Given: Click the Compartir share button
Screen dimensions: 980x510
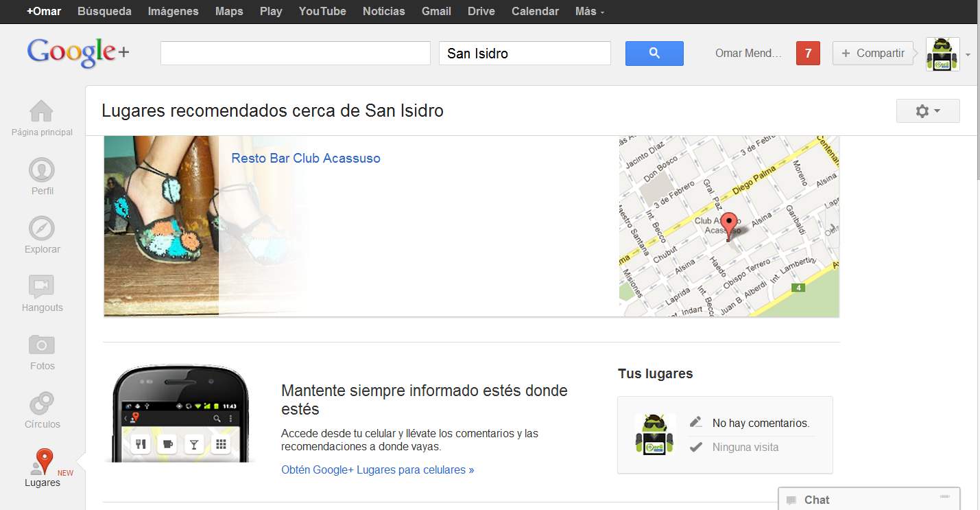Looking at the screenshot, I should [x=873, y=54].
